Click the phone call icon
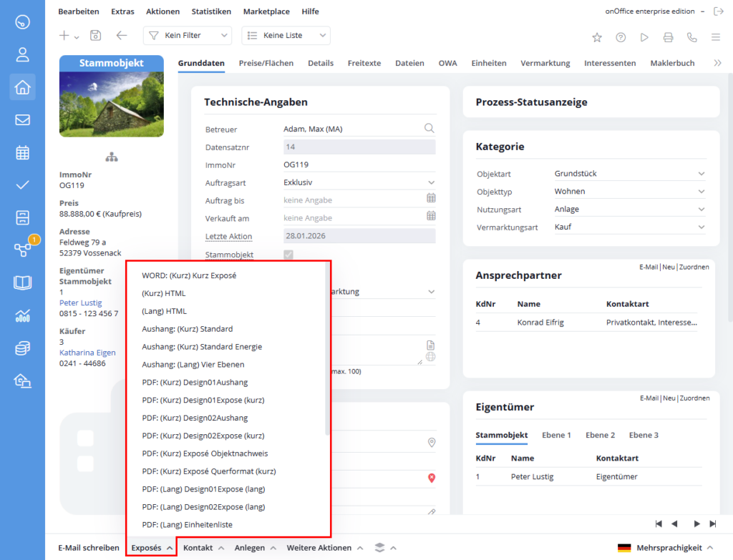Image resolution: width=733 pixels, height=560 pixels. tap(692, 37)
